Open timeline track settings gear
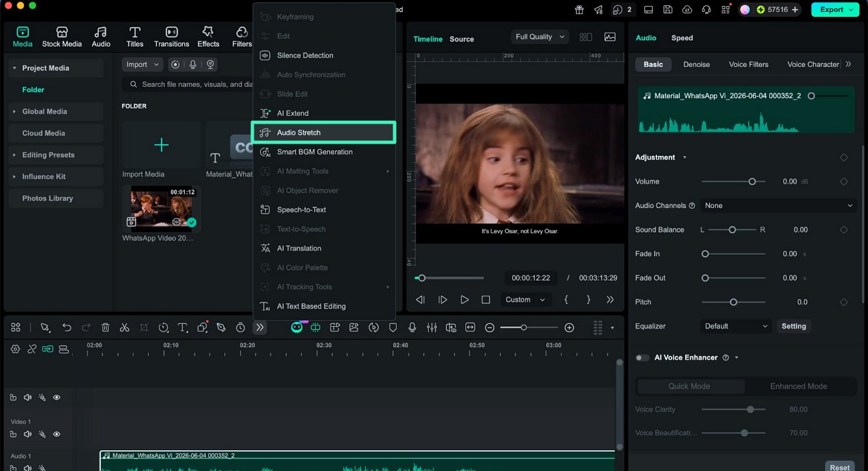This screenshot has width=868, height=471. (15, 349)
